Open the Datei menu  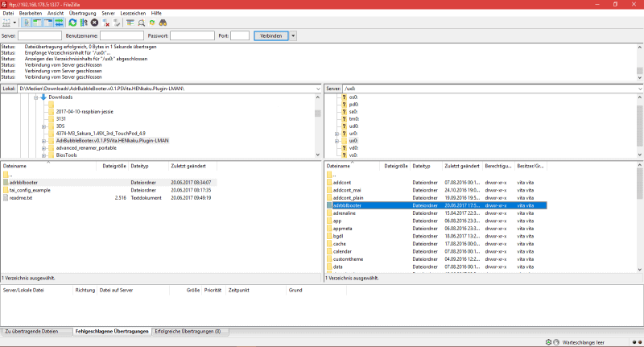pos(8,13)
